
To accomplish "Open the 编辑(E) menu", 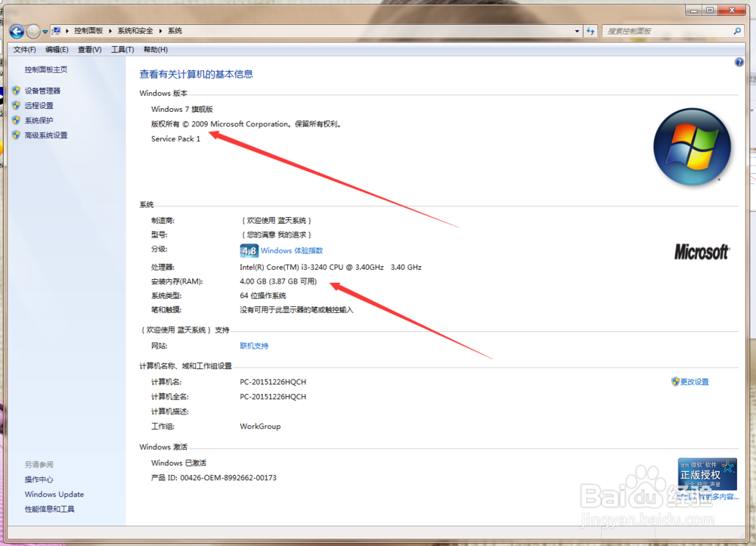I will pos(57,50).
